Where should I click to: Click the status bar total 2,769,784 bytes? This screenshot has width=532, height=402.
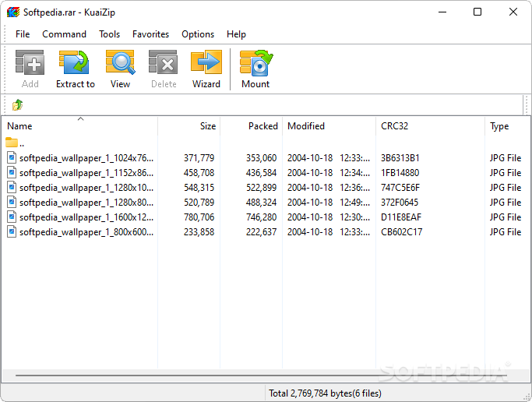pyautogui.click(x=325, y=393)
